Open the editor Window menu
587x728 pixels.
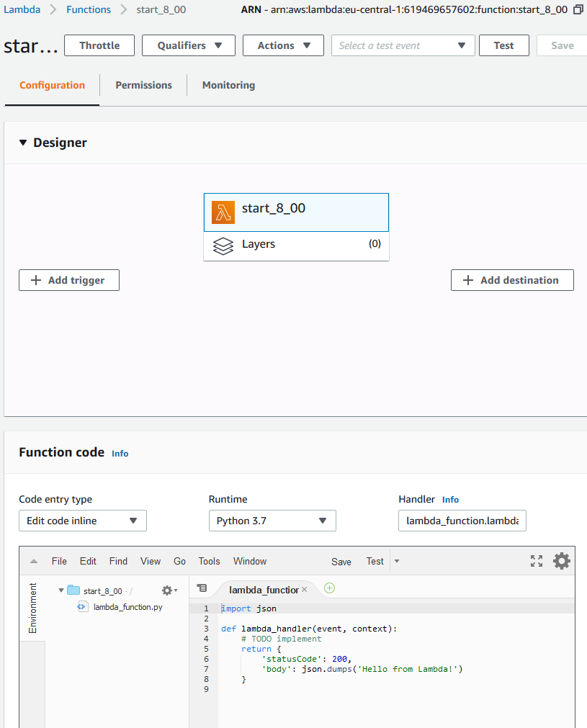250,562
